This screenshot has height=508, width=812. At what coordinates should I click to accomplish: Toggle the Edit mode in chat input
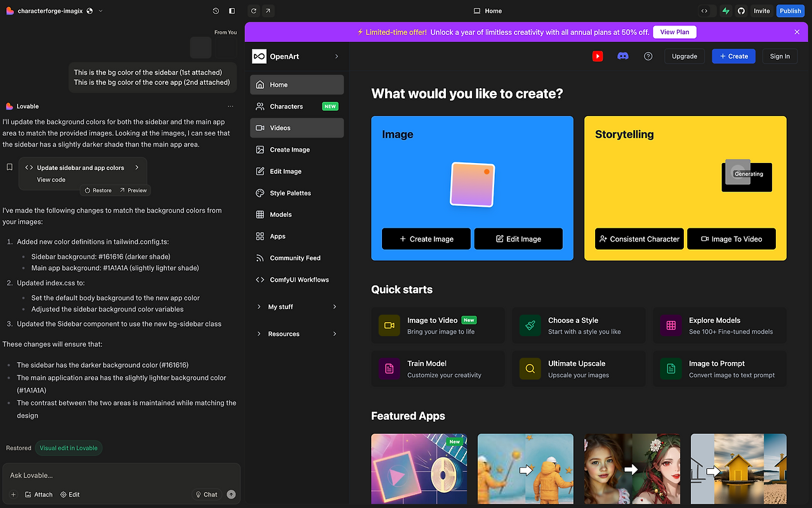[70, 495]
